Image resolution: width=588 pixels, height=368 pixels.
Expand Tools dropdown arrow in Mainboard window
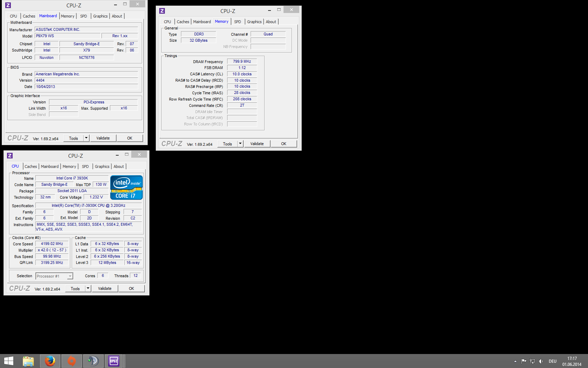pos(86,138)
